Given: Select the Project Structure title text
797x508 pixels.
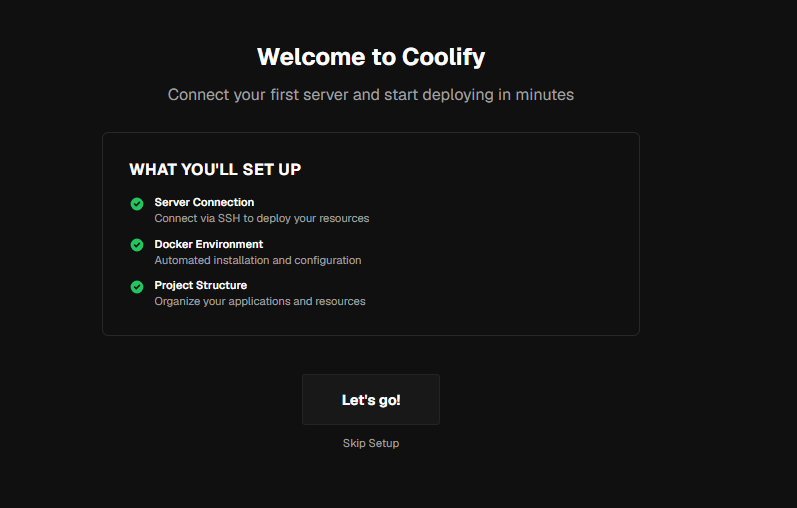Looking at the screenshot, I should [x=201, y=285].
